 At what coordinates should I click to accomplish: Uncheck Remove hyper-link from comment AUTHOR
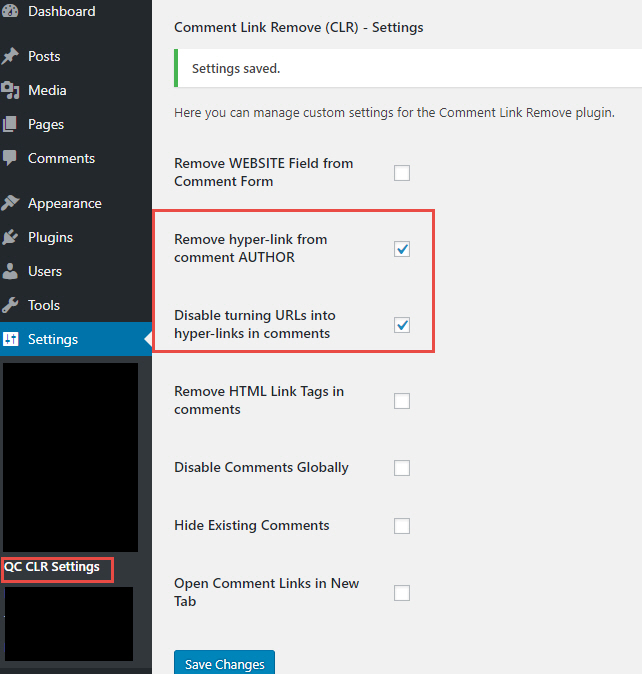[402, 249]
